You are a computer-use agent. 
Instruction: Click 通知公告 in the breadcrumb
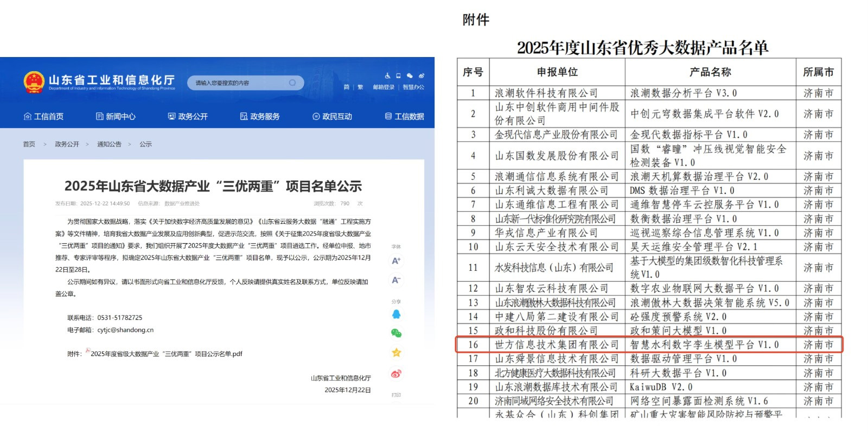click(109, 144)
